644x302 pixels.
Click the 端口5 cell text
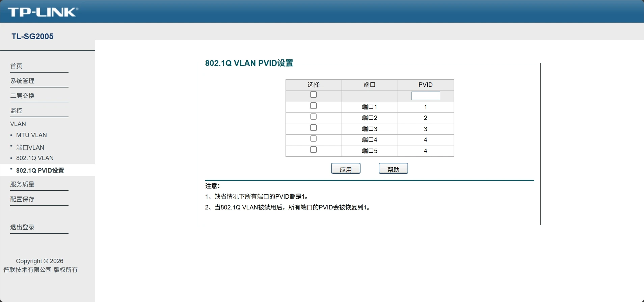(x=370, y=151)
